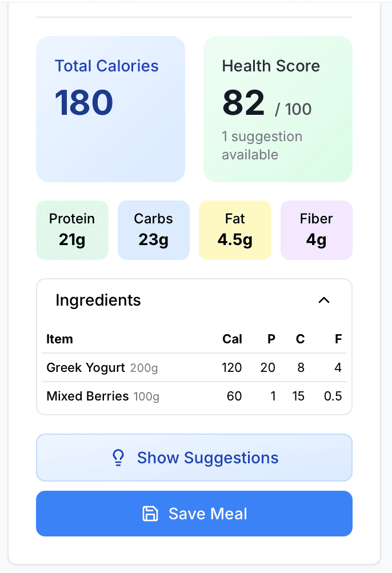Click the purple Fiber 4g tile

coord(316,230)
